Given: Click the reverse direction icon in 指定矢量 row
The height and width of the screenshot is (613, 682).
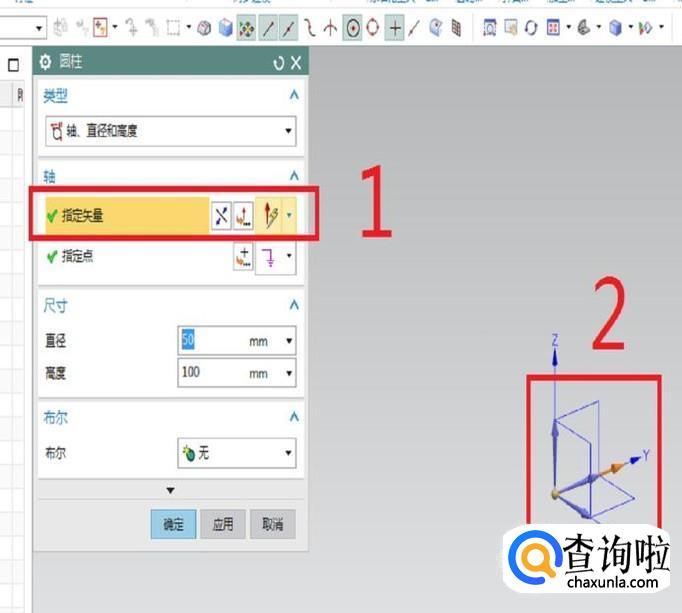Looking at the screenshot, I should point(221,214).
